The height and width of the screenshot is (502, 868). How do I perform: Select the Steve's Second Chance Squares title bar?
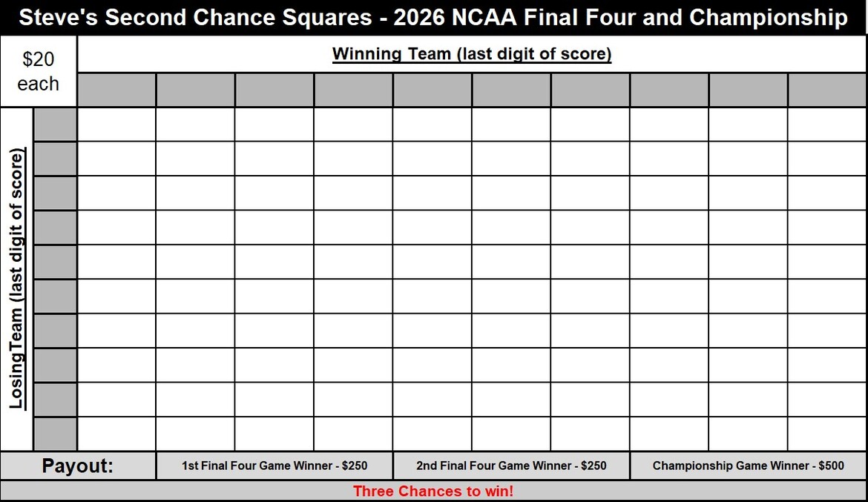pyautogui.click(x=433, y=18)
